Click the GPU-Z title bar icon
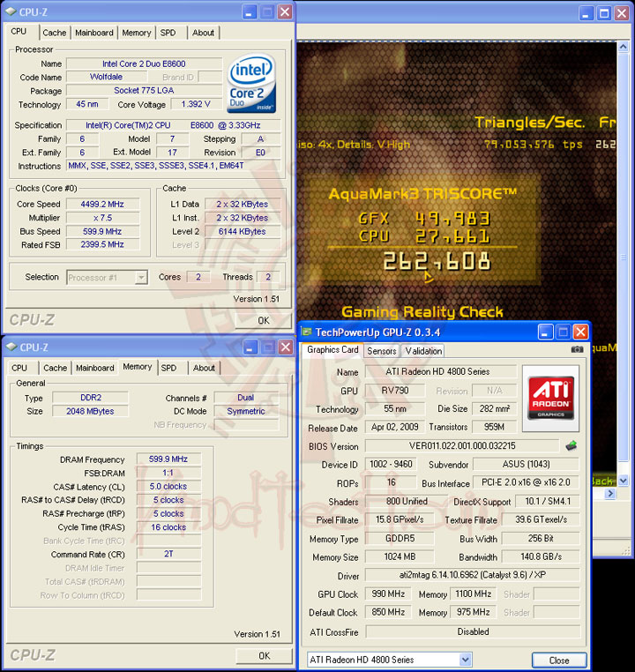 306,332
